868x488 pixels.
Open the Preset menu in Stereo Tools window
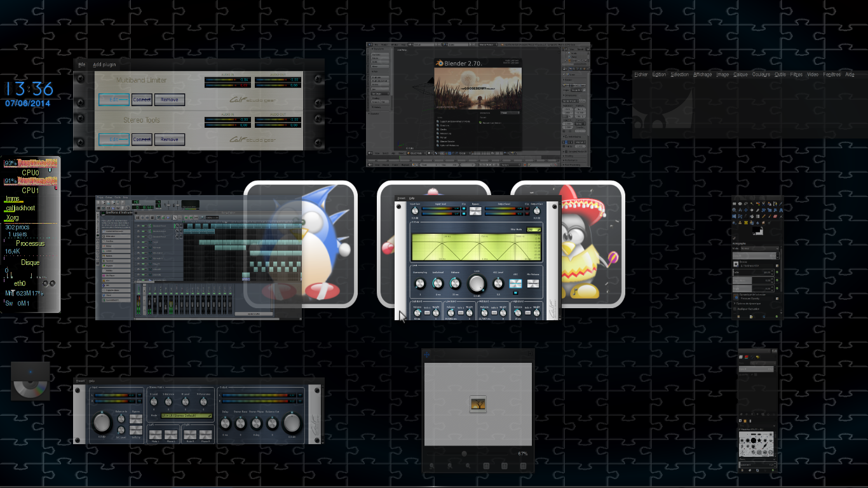80,381
